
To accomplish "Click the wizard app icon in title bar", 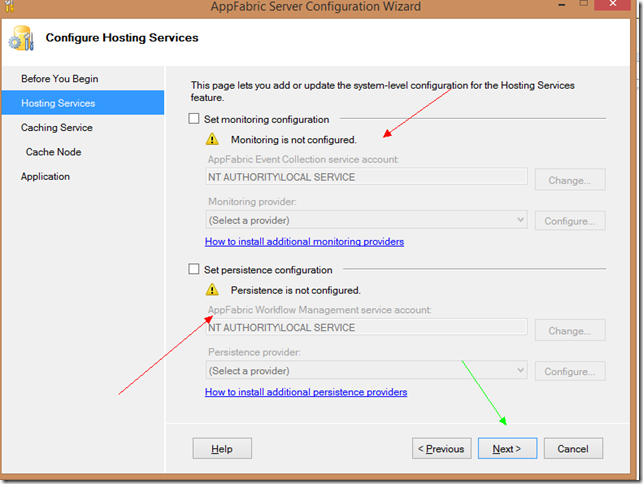I will point(9,6).
